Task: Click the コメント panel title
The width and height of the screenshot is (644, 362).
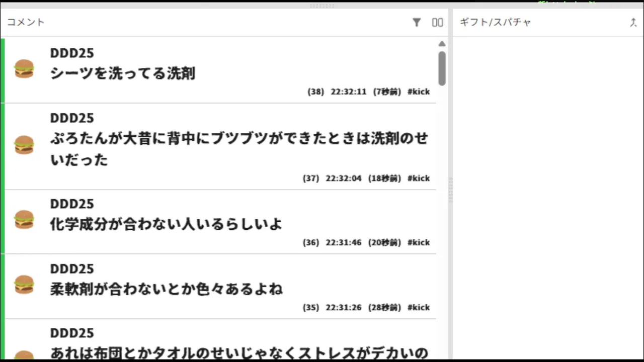Action: coord(26,22)
